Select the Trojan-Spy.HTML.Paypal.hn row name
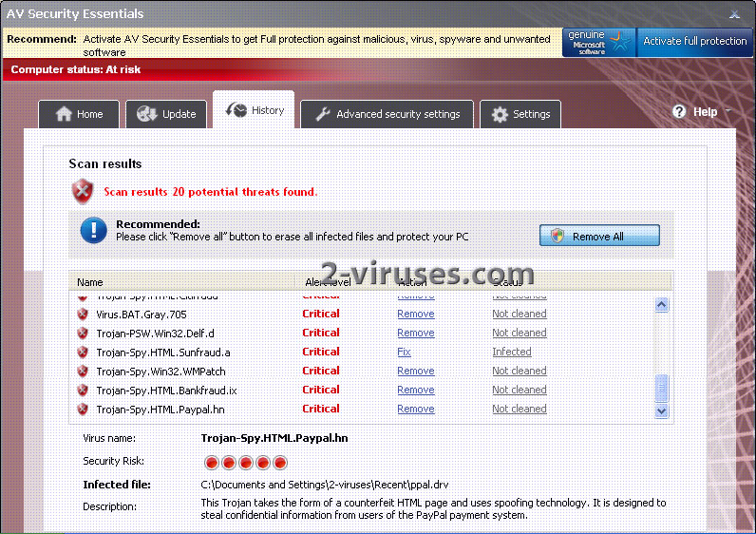The height and width of the screenshot is (534, 756). [161, 410]
